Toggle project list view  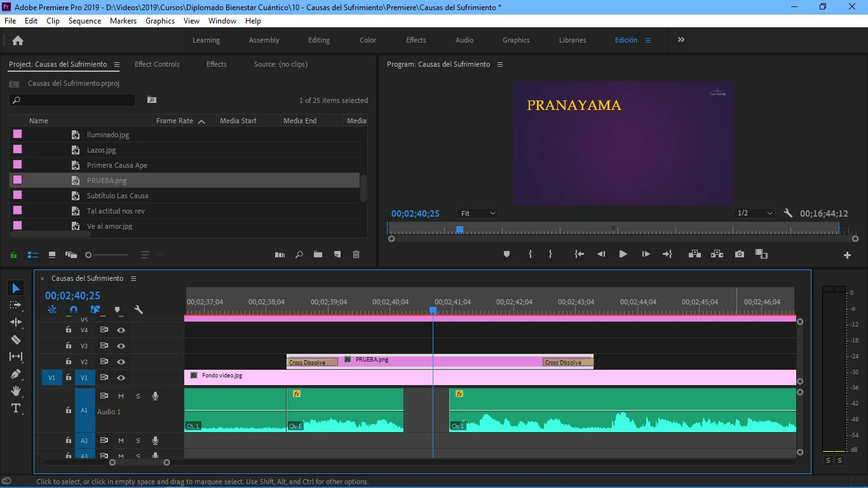click(32, 255)
